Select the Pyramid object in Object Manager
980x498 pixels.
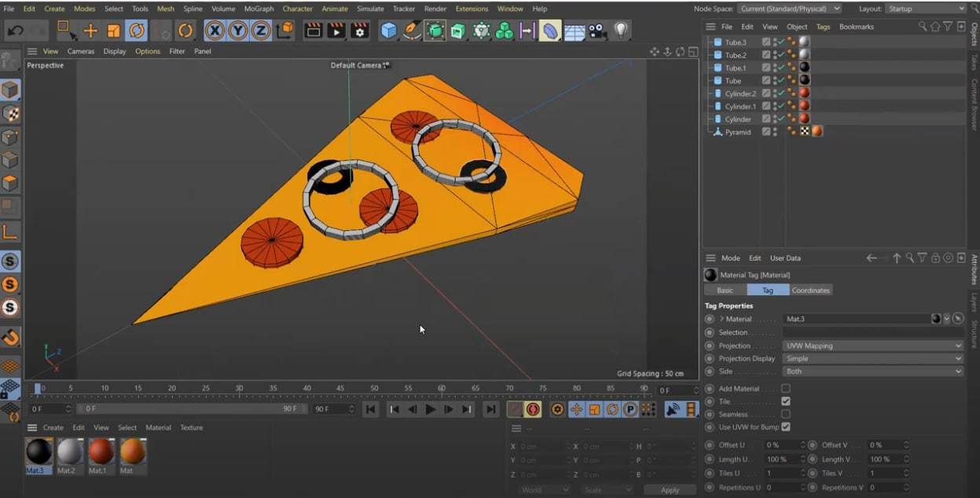click(x=737, y=132)
